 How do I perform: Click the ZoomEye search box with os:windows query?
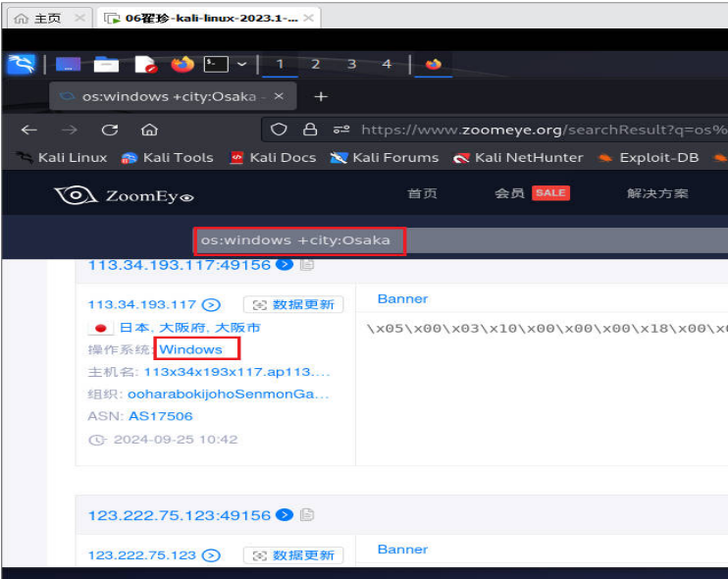[460, 240]
